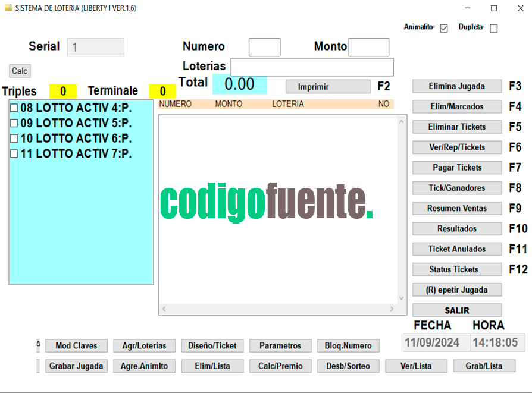Enable the Animalito checkbox

[443, 28]
